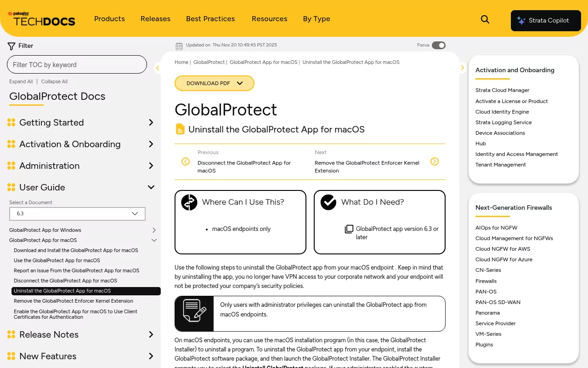588x368 pixels.
Task: Open Report an Issue From the GlobalProtect App
Action: pyautogui.click(x=76, y=270)
